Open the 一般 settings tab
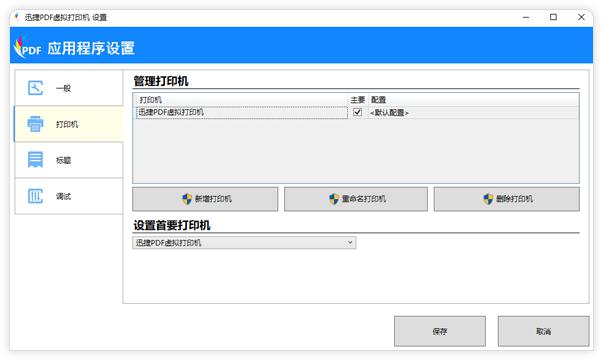The image size is (603, 360). 68,88
